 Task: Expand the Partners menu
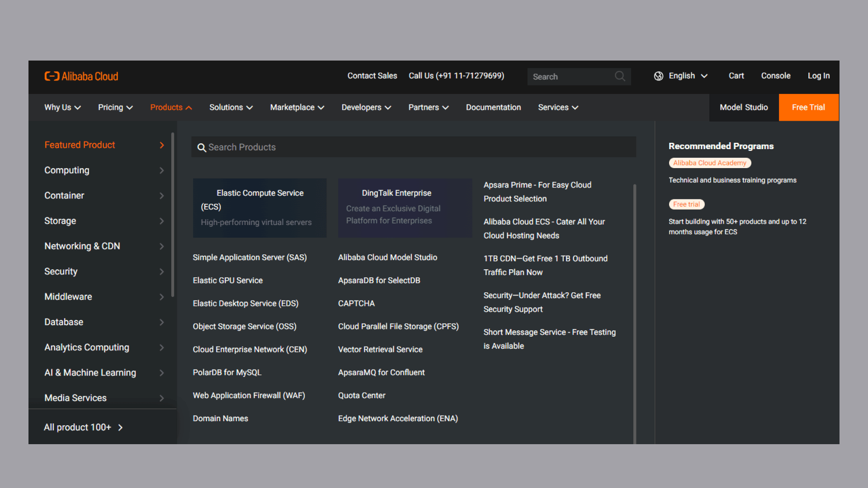tap(429, 108)
